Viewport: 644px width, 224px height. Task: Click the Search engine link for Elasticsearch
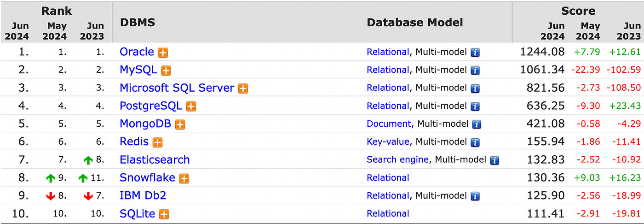[x=397, y=160]
